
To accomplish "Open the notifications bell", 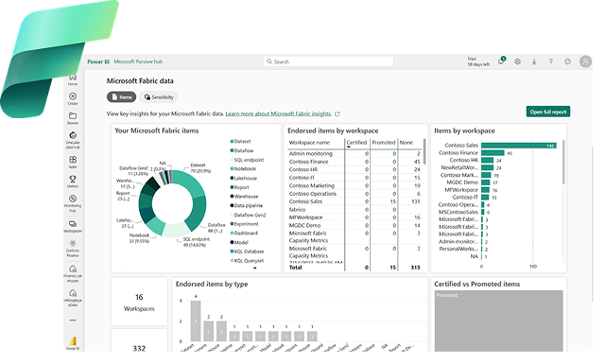I will tap(501, 61).
